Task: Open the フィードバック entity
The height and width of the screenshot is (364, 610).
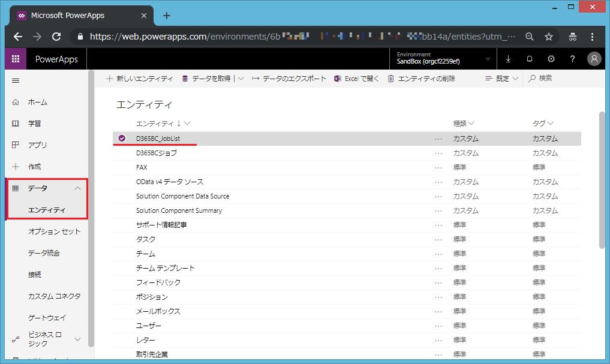Action: 158,282
